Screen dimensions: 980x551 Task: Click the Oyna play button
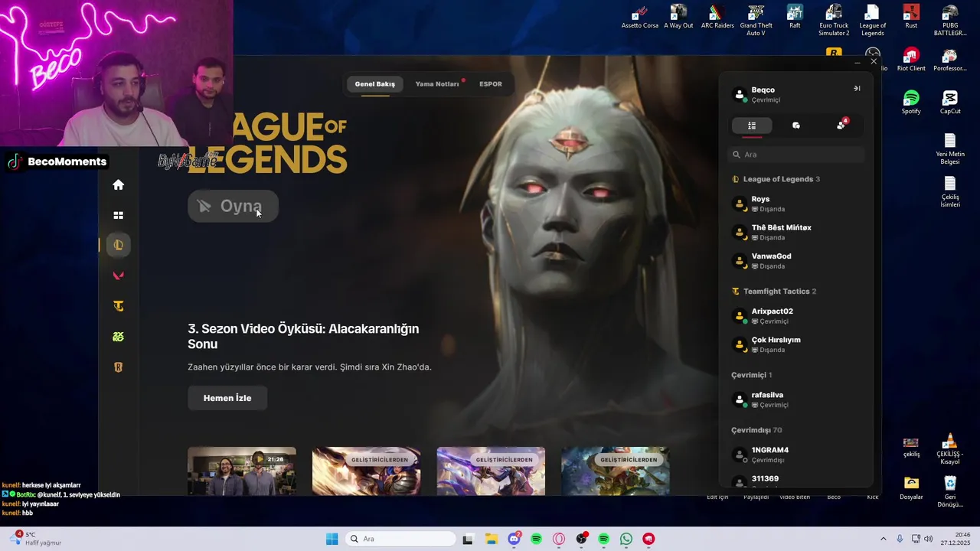click(233, 206)
